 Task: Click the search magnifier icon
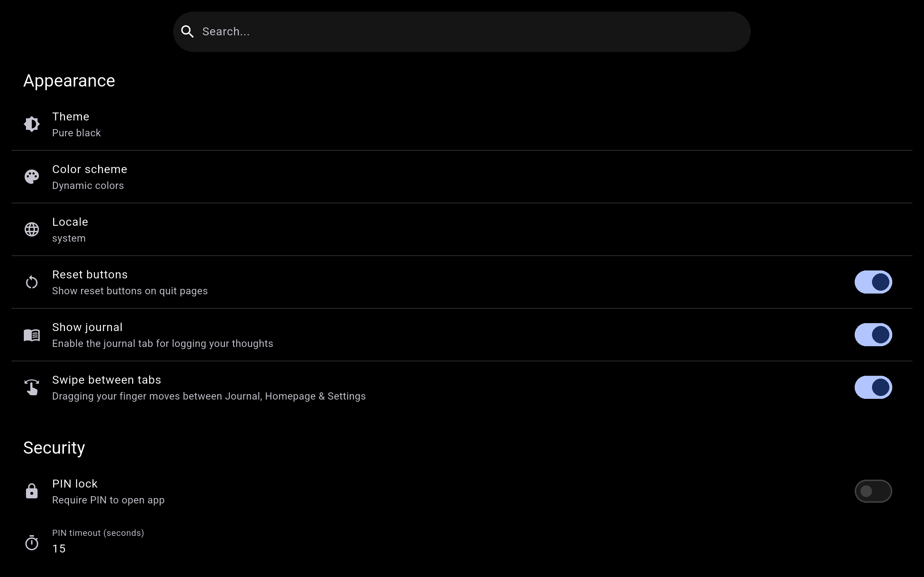point(187,32)
